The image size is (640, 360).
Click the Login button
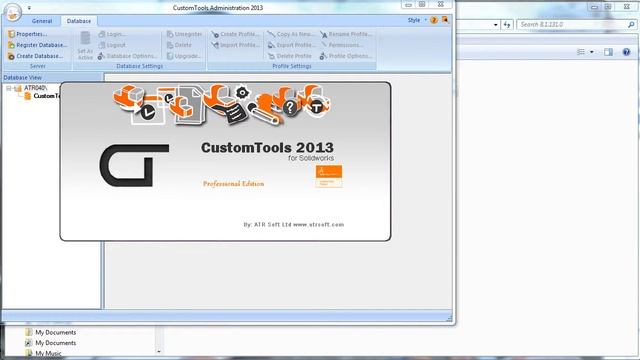(x=112, y=34)
